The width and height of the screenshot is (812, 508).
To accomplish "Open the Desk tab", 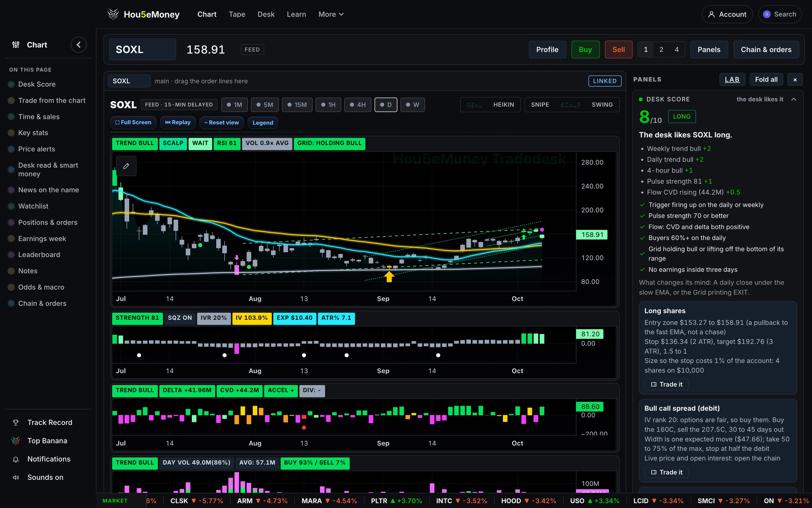I will point(266,14).
